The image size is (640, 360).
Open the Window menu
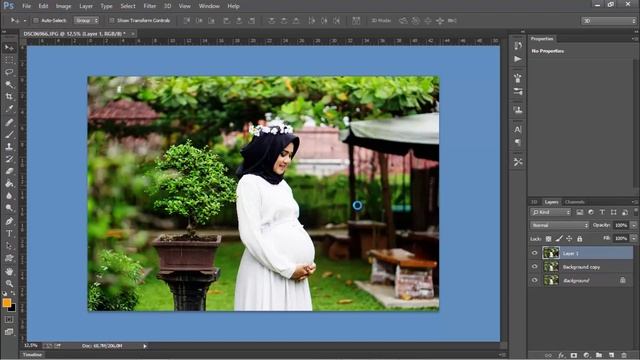point(209,6)
